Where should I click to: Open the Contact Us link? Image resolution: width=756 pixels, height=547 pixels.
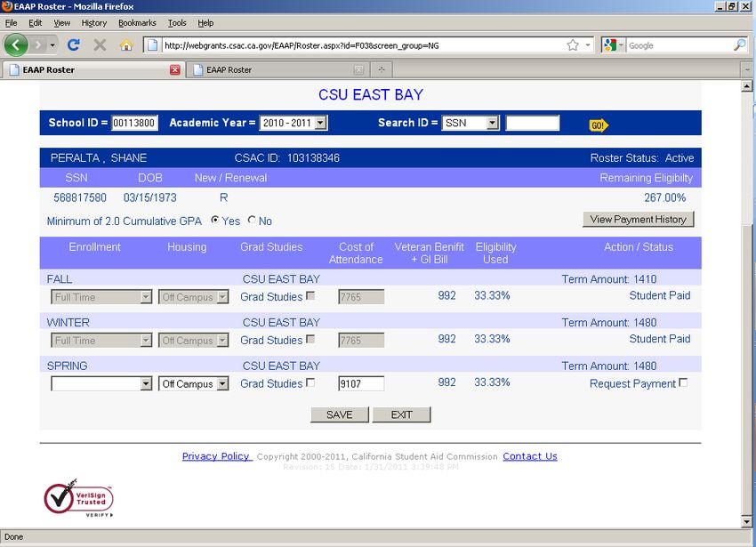point(530,455)
